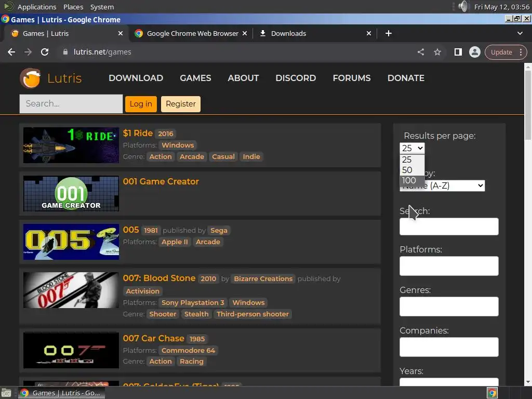Image resolution: width=532 pixels, height=399 pixels.
Task: Open the Chrome three-dot menu
Action: tap(521, 52)
